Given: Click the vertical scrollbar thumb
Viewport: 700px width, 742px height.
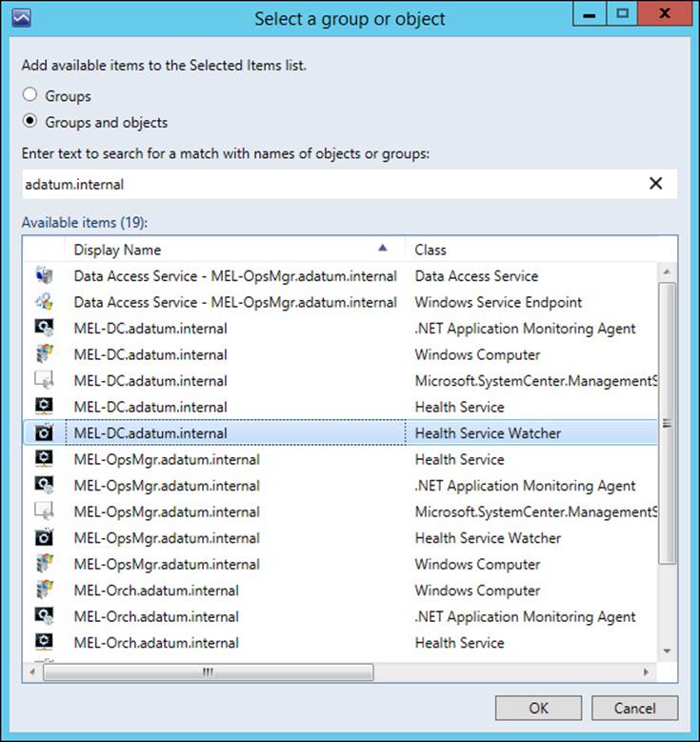Looking at the screenshot, I should point(667,423).
